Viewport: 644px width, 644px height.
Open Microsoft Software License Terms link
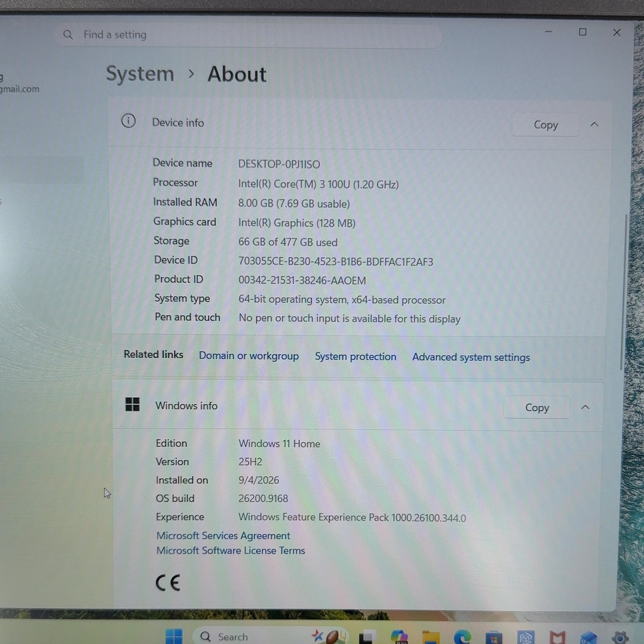pyautogui.click(x=231, y=551)
